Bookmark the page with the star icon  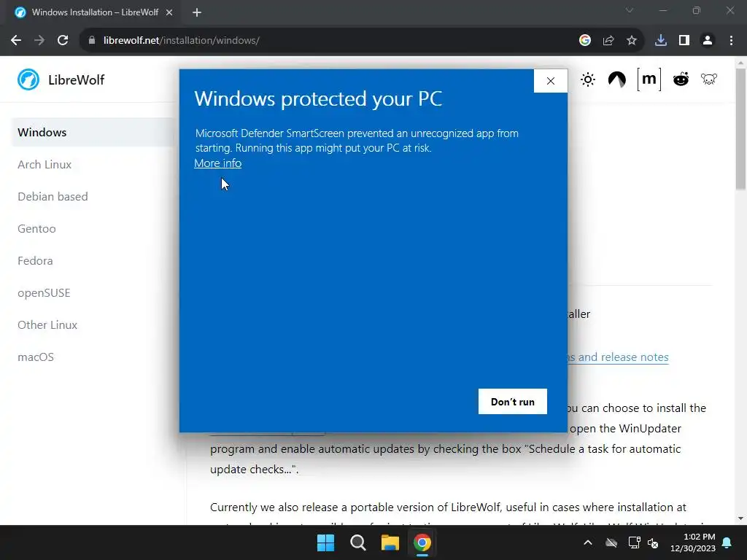click(x=632, y=41)
